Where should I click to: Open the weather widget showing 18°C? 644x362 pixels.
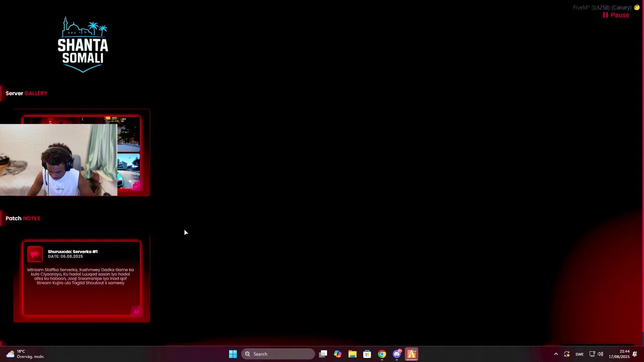coord(25,354)
